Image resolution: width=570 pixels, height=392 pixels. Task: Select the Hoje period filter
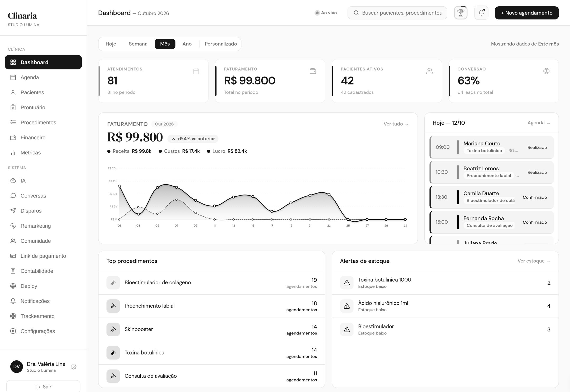point(111,44)
